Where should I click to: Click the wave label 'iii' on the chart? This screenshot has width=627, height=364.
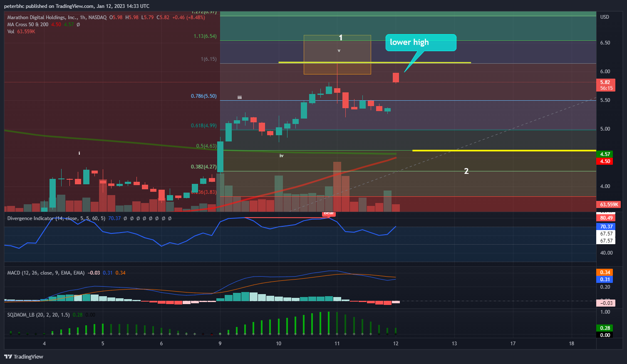[x=240, y=97]
